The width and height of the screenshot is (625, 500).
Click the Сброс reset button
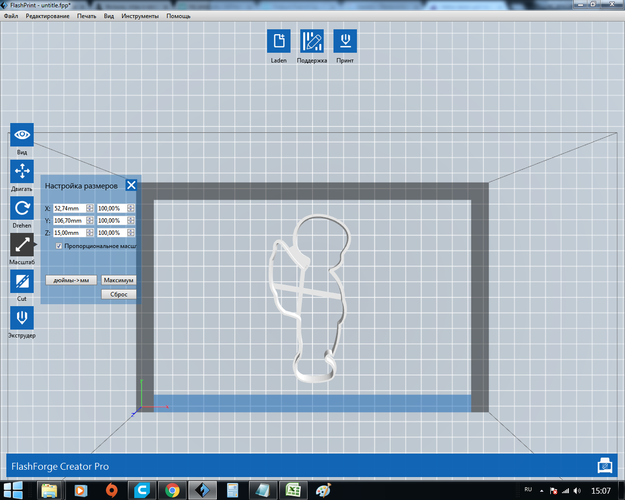(118, 294)
